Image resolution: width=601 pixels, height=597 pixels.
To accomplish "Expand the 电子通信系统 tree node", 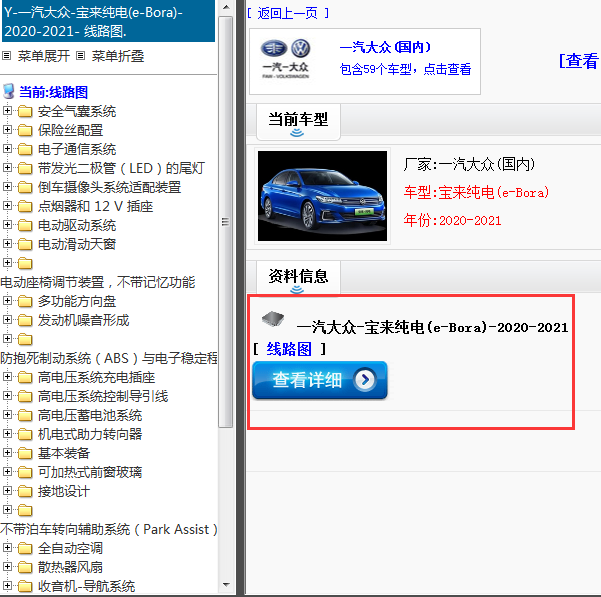I will coord(7,149).
